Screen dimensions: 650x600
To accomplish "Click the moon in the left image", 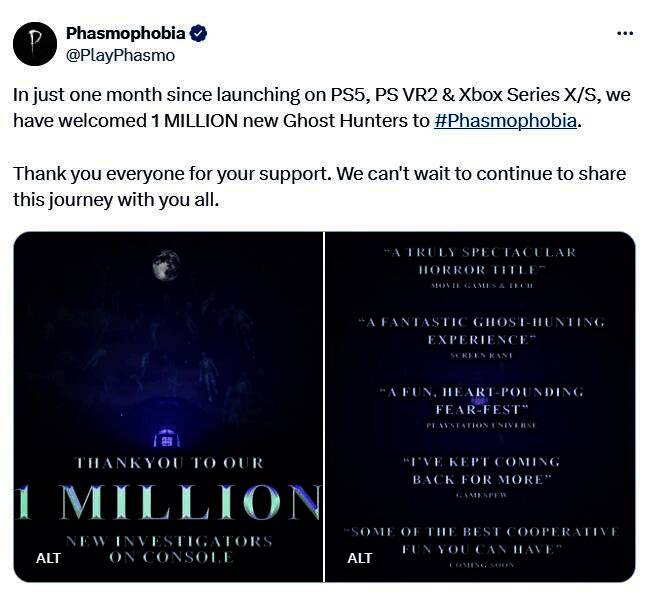I will click(166, 265).
